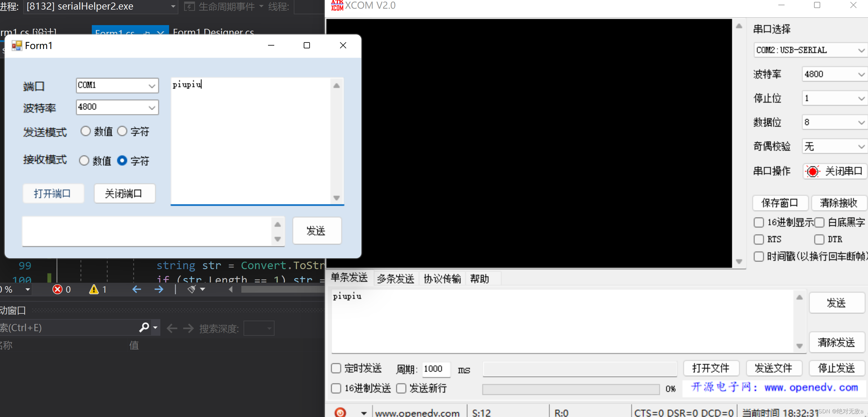Switch to 多条发送 tab
This screenshot has width=868, height=417.
pos(396,278)
